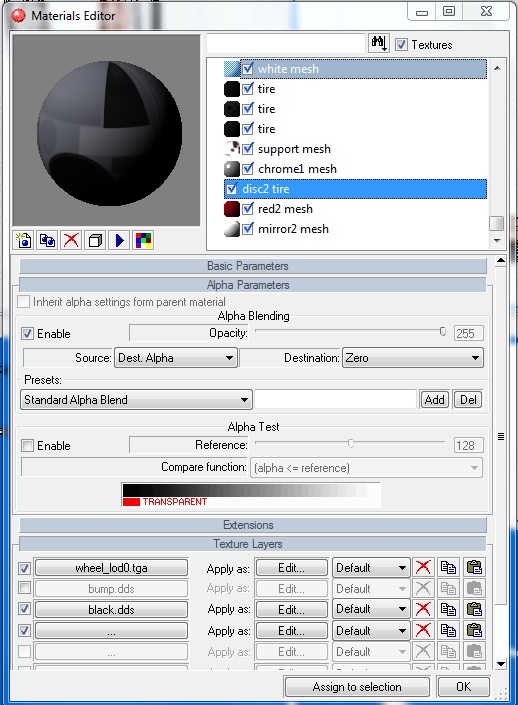Click the cube preview shape icon
Image resolution: width=518 pixels, height=705 pixels.
click(x=95, y=241)
